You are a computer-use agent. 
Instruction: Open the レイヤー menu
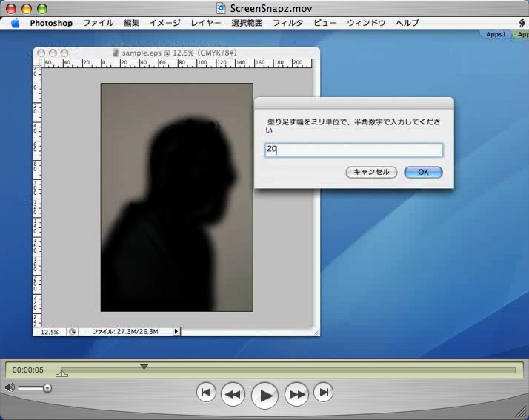click(206, 23)
